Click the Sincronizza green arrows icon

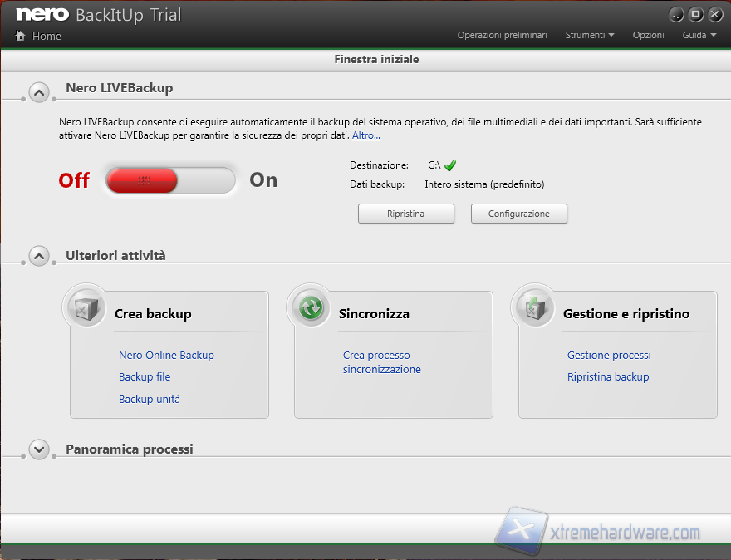(x=311, y=308)
